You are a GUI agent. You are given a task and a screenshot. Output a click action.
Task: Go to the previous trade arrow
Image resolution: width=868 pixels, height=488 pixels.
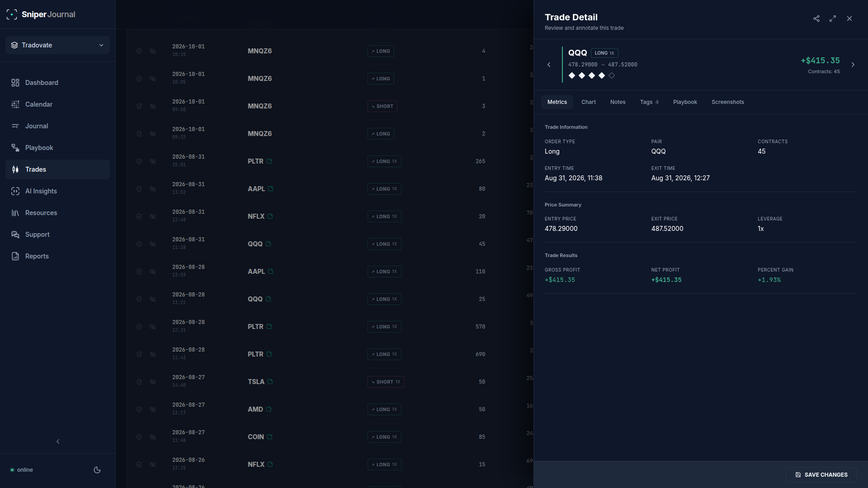(x=549, y=65)
